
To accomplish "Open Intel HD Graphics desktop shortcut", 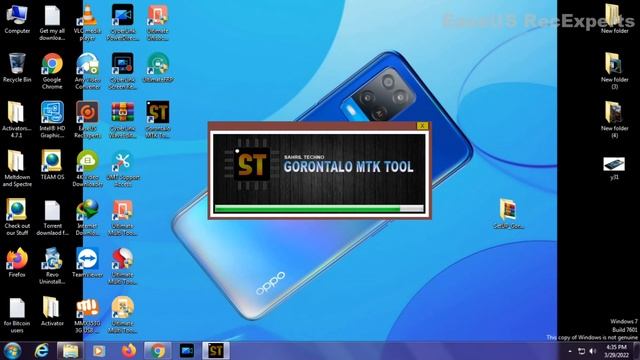I will point(52,119).
